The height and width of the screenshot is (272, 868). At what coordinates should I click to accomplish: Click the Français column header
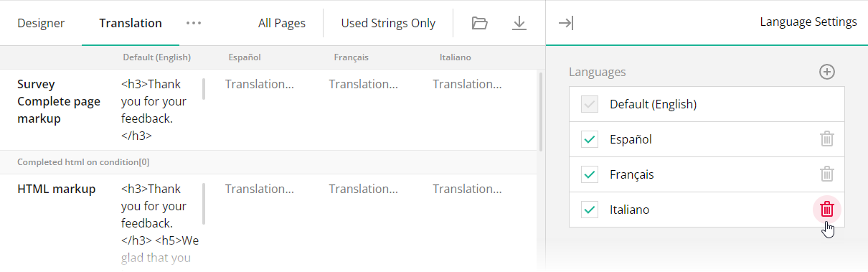(352, 57)
